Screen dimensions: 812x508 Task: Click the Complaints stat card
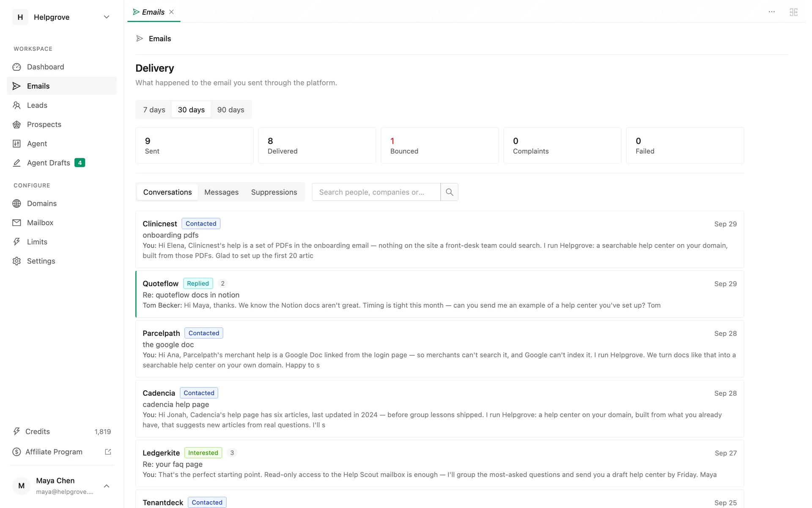[562, 145]
